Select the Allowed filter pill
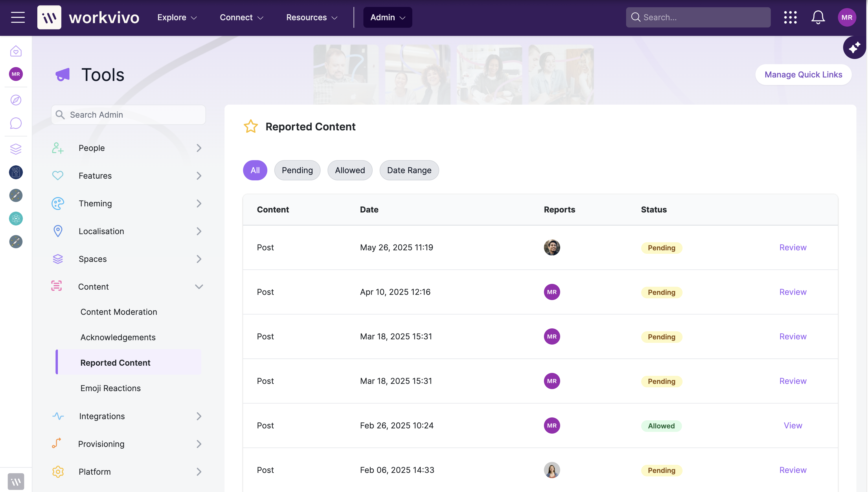Screen dimensions: 868x492 point(350,170)
